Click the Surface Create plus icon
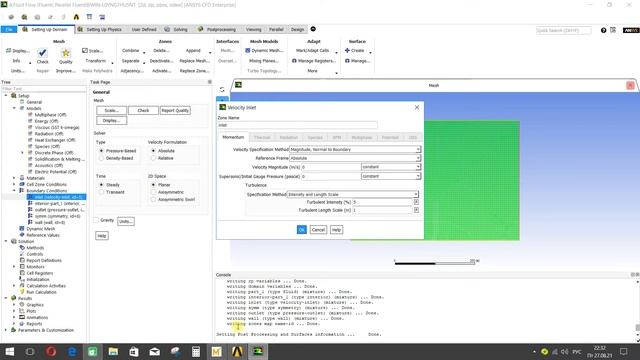640x360 pixels. (x=347, y=51)
